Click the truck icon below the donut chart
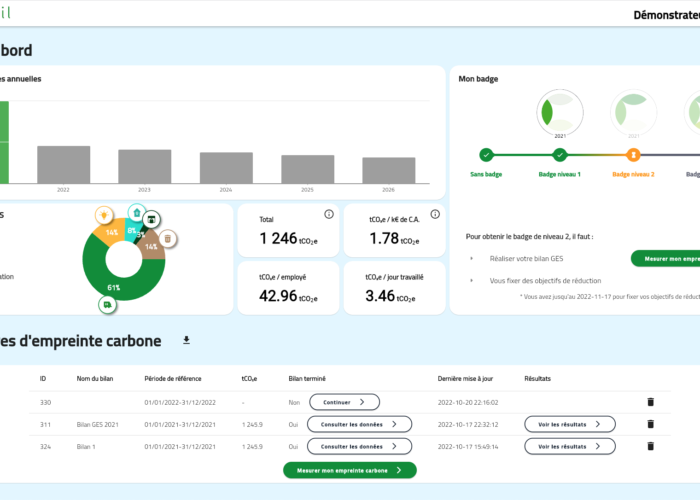The height and width of the screenshot is (500, 700). [x=106, y=304]
